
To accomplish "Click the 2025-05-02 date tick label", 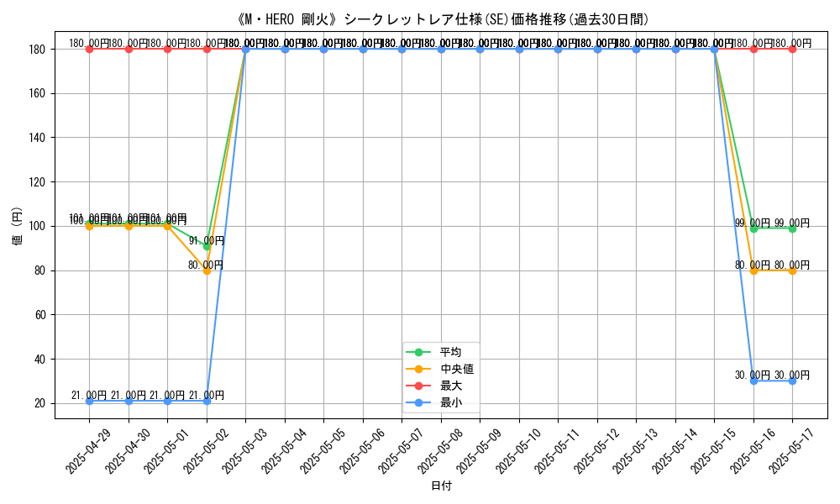I will tap(206, 450).
